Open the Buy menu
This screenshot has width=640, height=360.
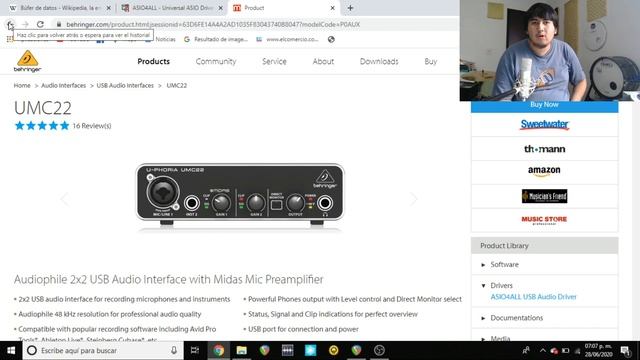[x=430, y=61]
